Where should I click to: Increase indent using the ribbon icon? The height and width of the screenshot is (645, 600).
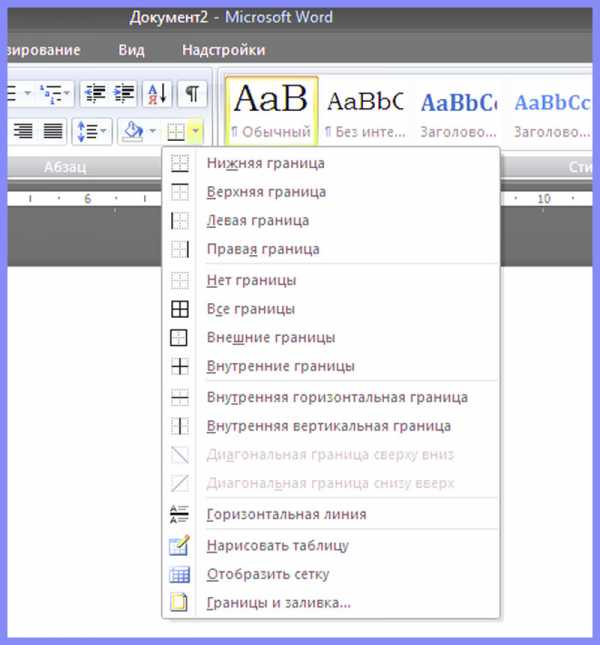pos(123,94)
